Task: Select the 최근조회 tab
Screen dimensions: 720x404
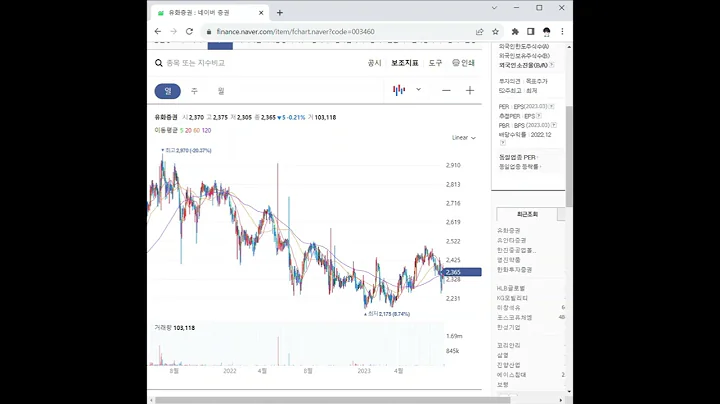Action: pyautogui.click(x=527, y=214)
